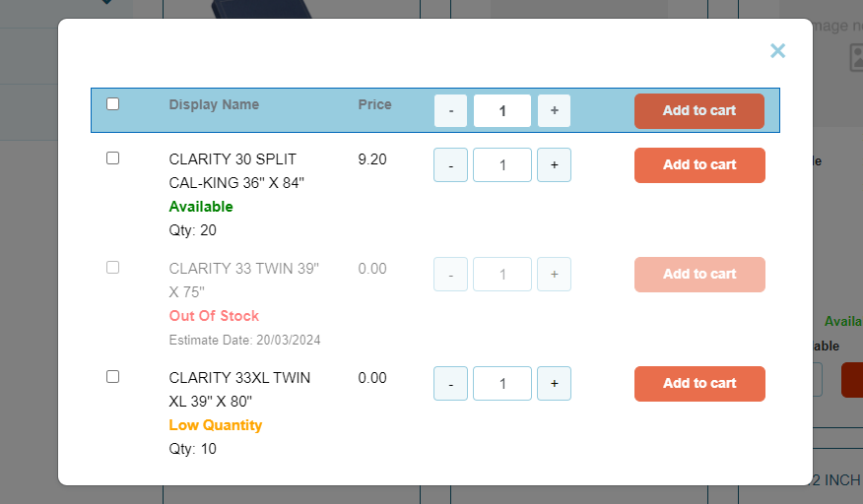The image size is (863, 504).
Task: Close the product variants popup
Action: 777,51
